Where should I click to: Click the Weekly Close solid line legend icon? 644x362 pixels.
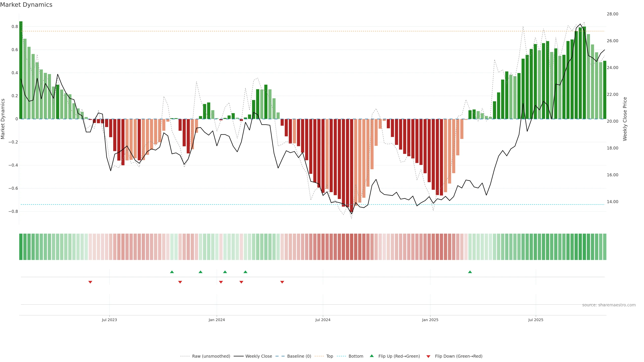point(238,356)
